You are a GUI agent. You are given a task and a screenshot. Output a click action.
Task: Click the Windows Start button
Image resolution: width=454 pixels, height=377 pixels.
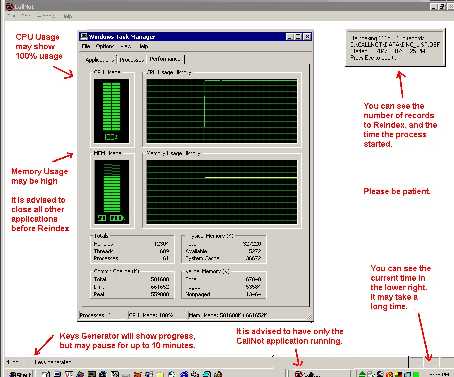pyautogui.click(x=19, y=374)
